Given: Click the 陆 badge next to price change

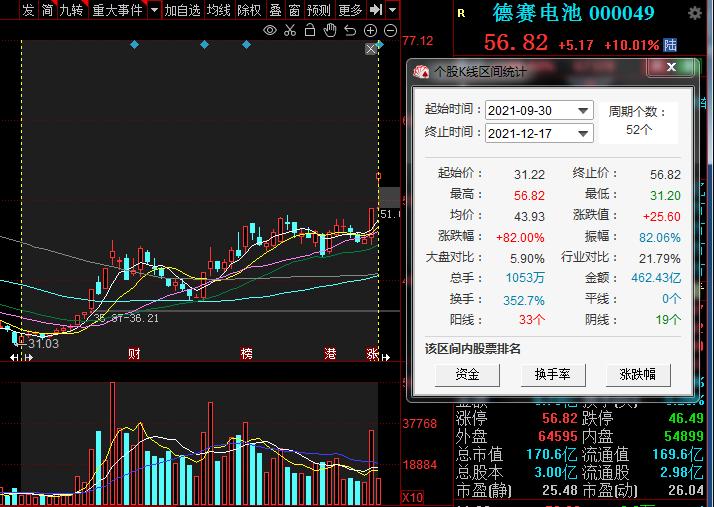Looking at the screenshot, I should 670,45.
